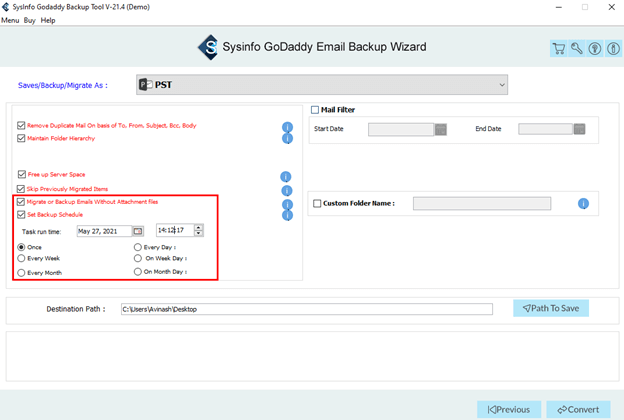
Task: Select the On Week Day radio button
Action: click(138, 258)
